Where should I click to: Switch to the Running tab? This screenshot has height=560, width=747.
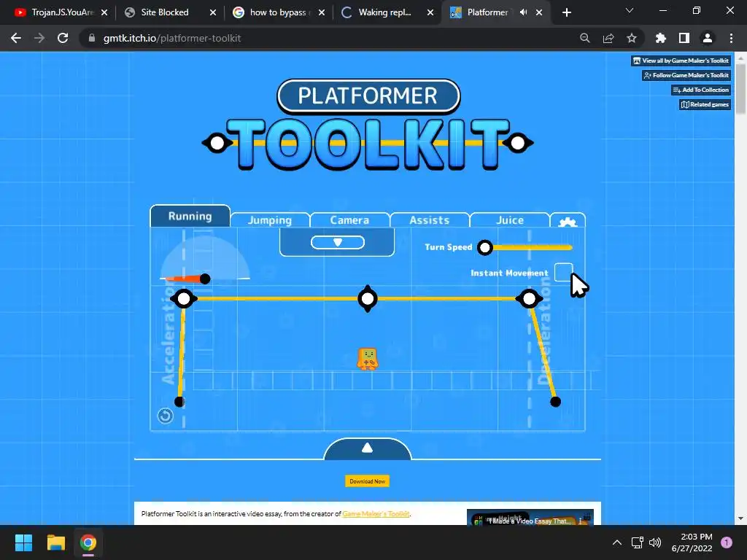[x=190, y=216]
